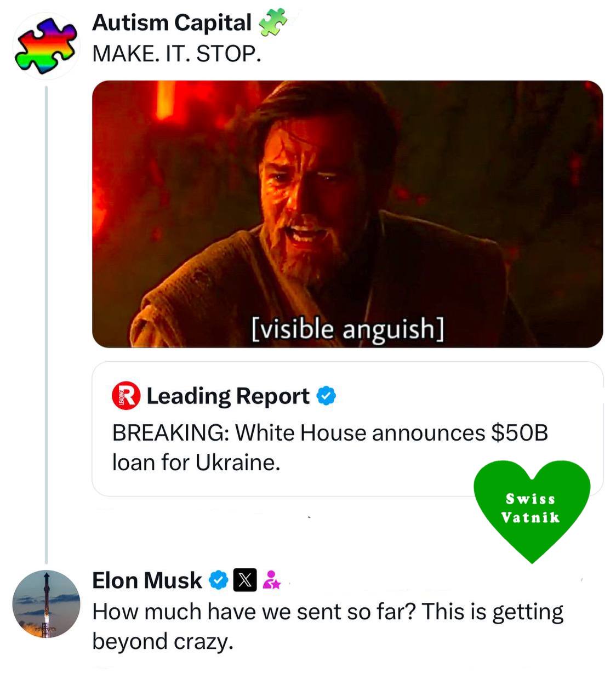Click the green Swiss Vatnik heart
Image resolution: width=616 pixels, height=673 pixels.
pos(531,507)
